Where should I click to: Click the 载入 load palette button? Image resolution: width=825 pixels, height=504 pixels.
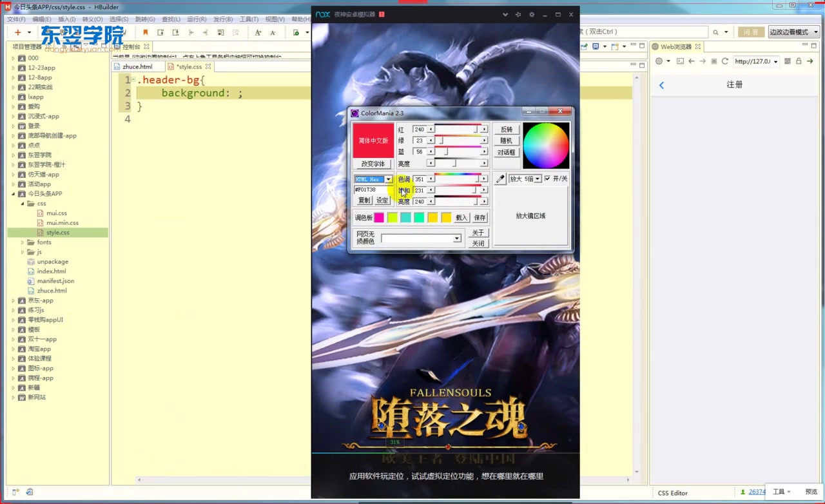click(462, 218)
